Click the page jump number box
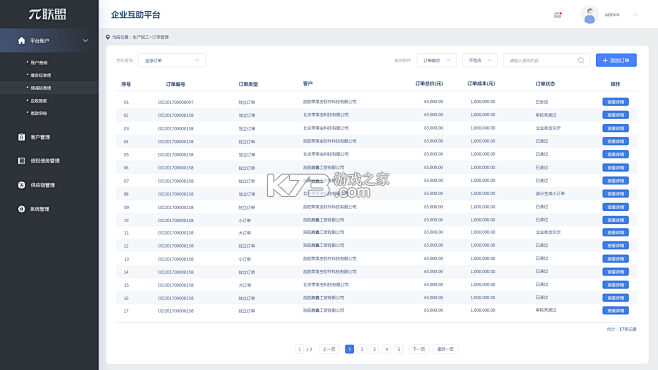658x370 pixels. coord(299,349)
